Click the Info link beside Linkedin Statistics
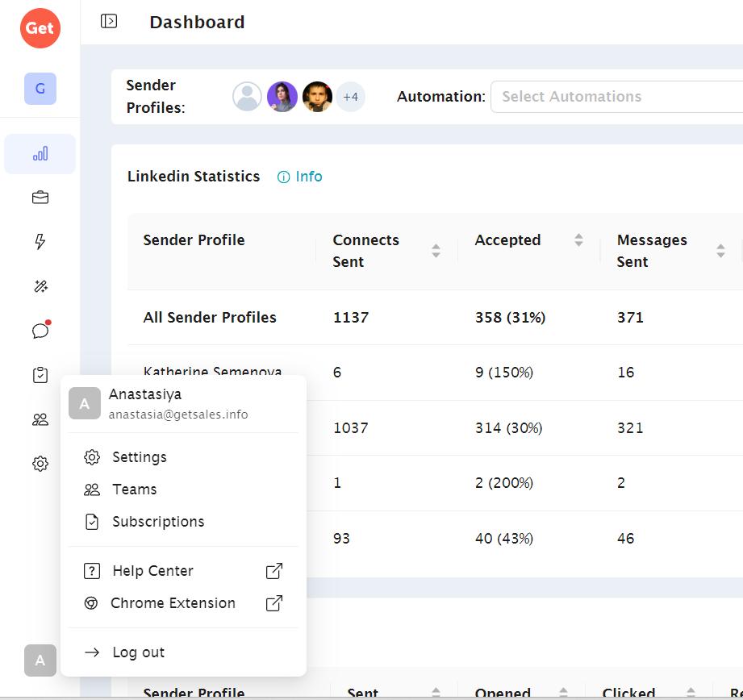The image size is (743, 700). click(300, 177)
